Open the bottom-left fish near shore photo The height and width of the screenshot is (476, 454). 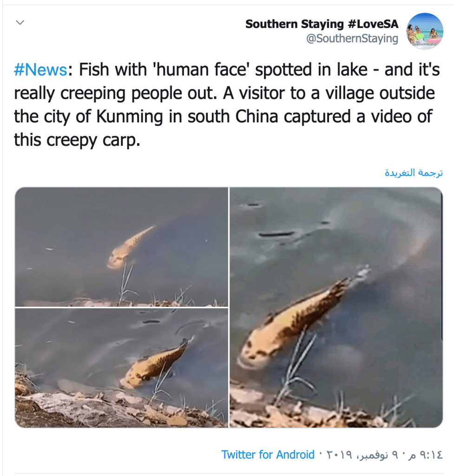121,368
